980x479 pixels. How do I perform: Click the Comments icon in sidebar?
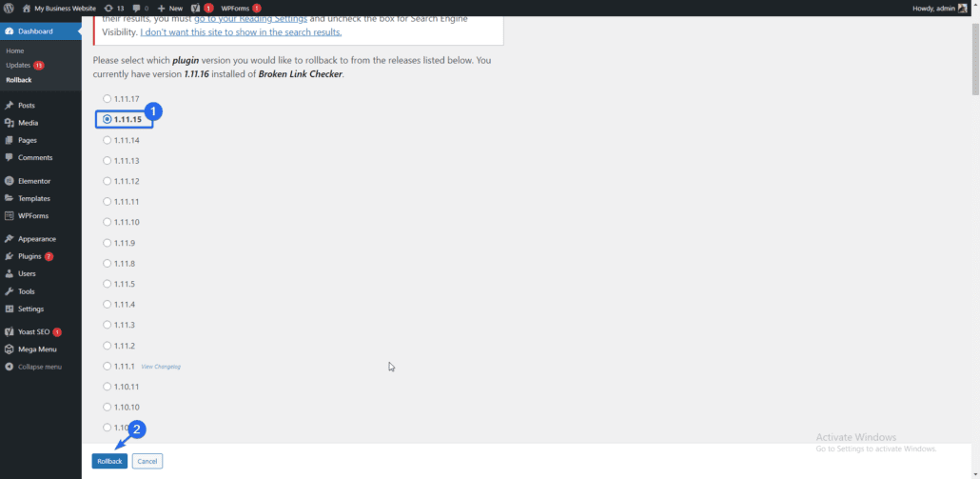coord(9,157)
